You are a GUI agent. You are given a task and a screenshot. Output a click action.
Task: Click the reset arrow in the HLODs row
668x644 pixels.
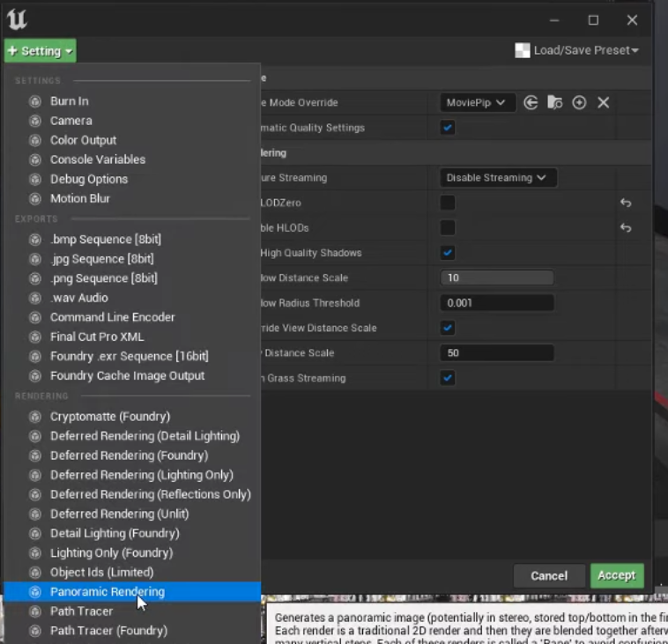click(x=626, y=227)
